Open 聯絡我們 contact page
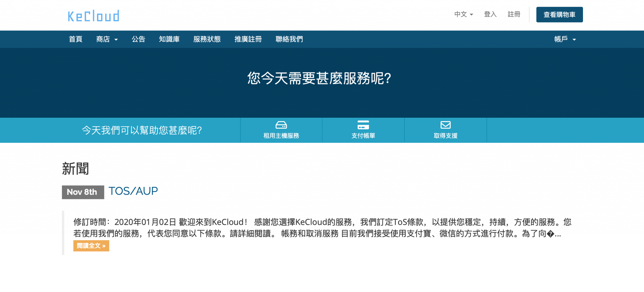This screenshot has width=644, height=292. (289, 39)
